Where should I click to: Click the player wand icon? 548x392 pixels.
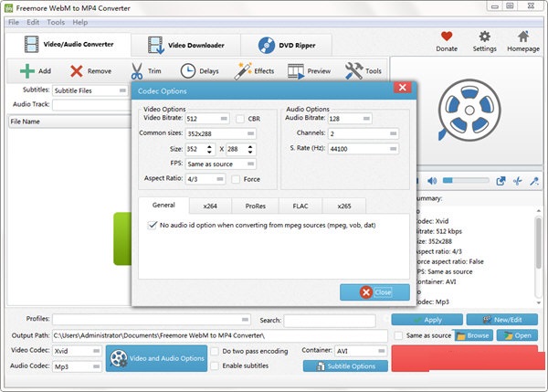534,181
